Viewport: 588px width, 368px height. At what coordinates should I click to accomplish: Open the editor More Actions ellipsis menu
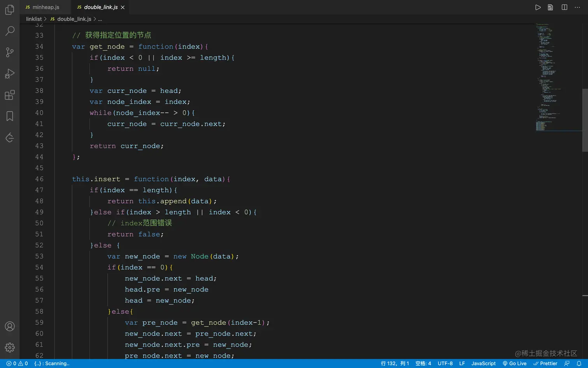577,7
